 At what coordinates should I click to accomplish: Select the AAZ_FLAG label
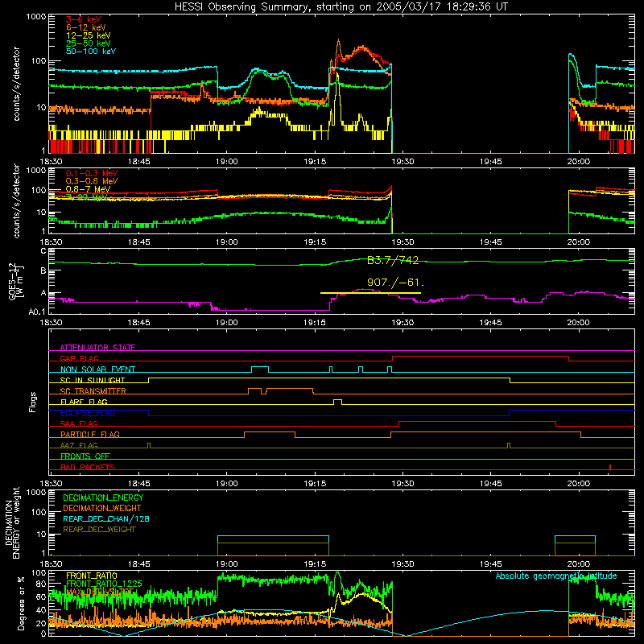coord(79,445)
